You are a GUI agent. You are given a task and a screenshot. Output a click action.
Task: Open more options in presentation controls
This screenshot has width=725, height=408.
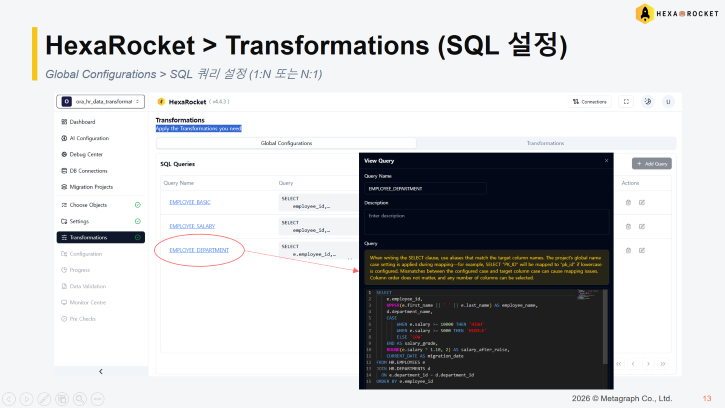[x=98, y=399]
